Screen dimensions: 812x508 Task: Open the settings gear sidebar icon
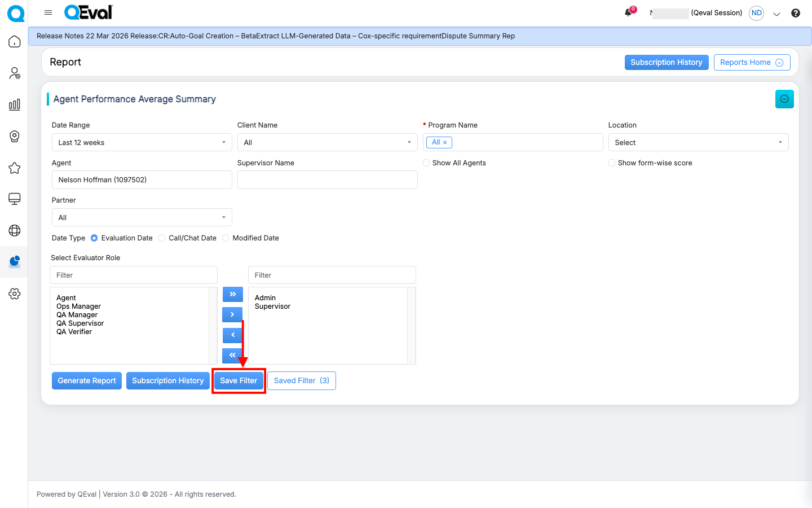coord(15,294)
